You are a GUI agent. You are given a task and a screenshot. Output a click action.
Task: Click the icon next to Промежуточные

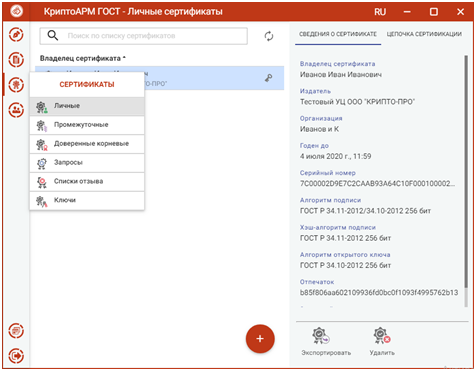[x=42, y=126]
